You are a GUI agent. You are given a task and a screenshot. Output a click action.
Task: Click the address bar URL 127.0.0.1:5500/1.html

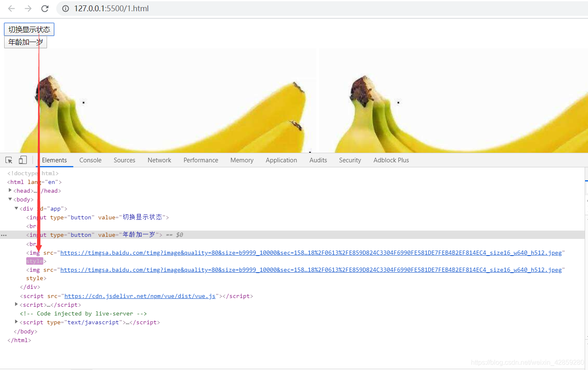coord(111,8)
